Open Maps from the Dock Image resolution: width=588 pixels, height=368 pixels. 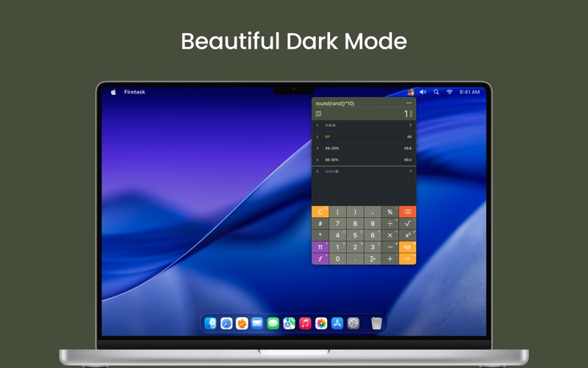click(289, 323)
